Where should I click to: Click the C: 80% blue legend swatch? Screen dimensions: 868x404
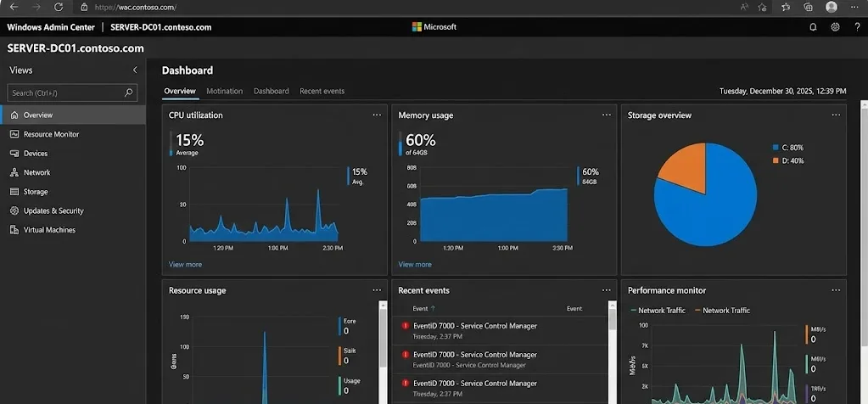776,147
